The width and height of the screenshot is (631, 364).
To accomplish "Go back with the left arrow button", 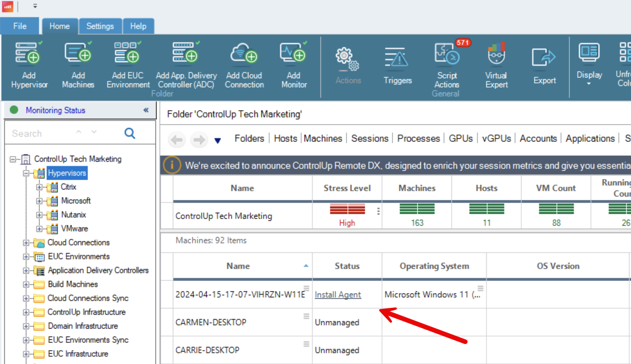I will (177, 140).
